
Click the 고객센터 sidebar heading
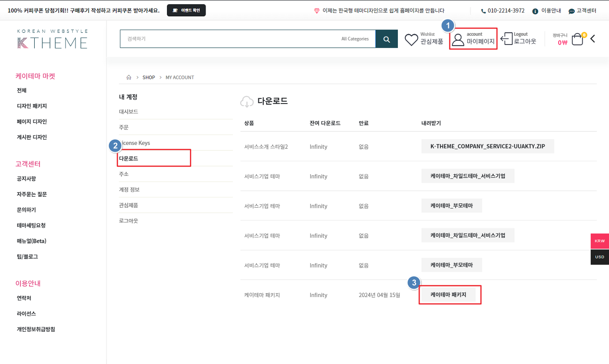pos(28,164)
